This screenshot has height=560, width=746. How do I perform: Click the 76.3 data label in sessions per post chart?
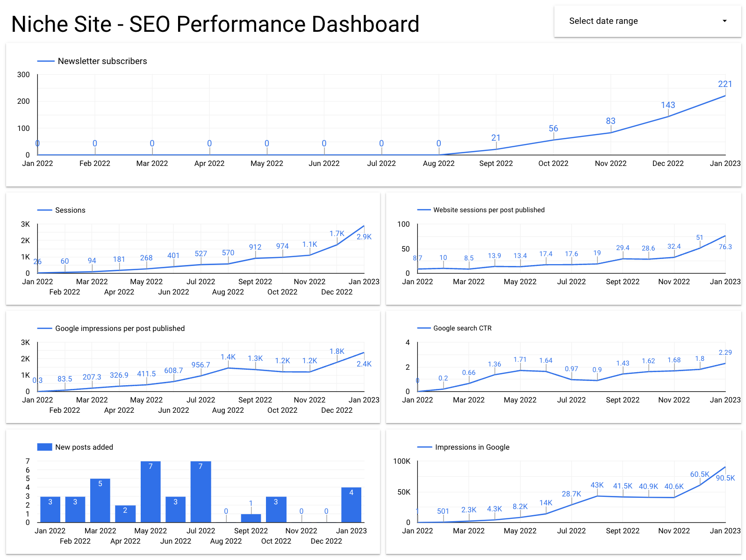click(725, 247)
